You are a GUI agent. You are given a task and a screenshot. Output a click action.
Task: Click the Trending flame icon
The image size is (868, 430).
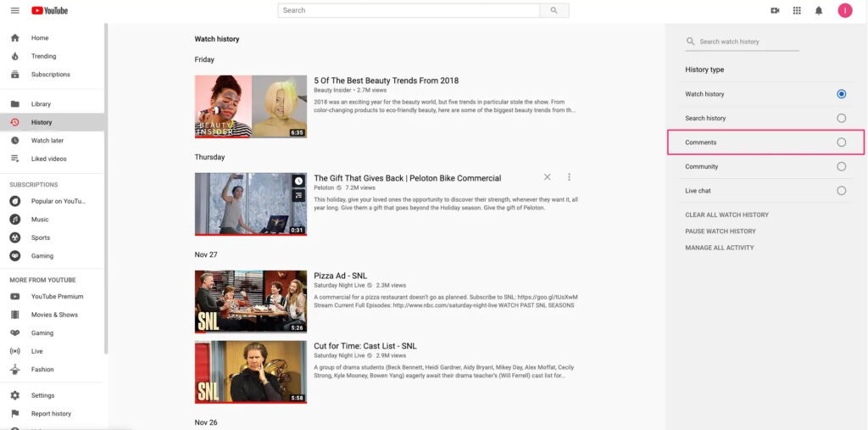pos(15,56)
